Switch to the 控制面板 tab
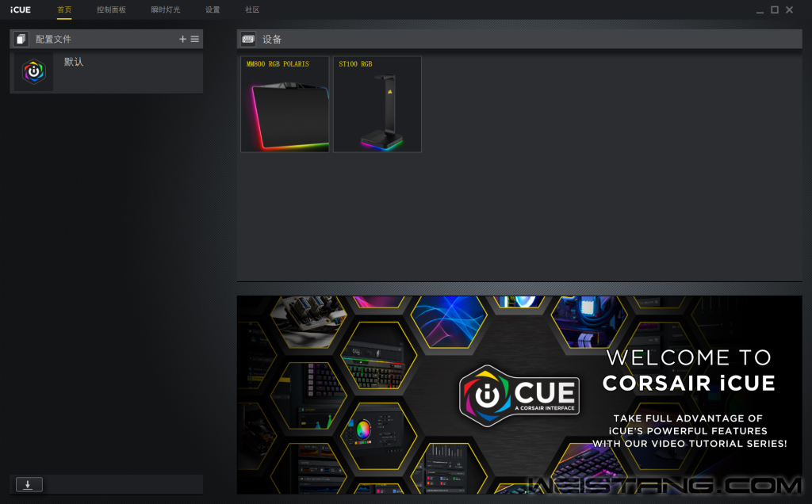 pyautogui.click(x=111, y=10)
